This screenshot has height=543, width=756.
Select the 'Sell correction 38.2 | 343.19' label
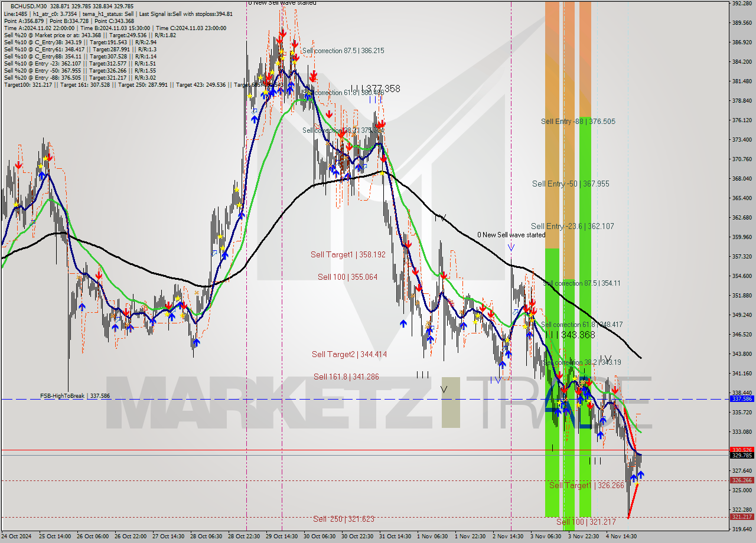[x=582, y=362]
